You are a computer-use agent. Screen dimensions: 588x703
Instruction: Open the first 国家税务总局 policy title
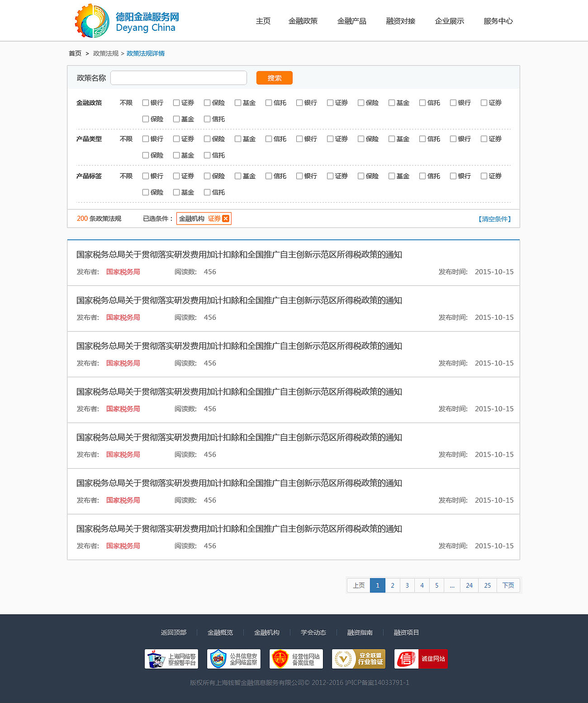[x=239, y=255]
